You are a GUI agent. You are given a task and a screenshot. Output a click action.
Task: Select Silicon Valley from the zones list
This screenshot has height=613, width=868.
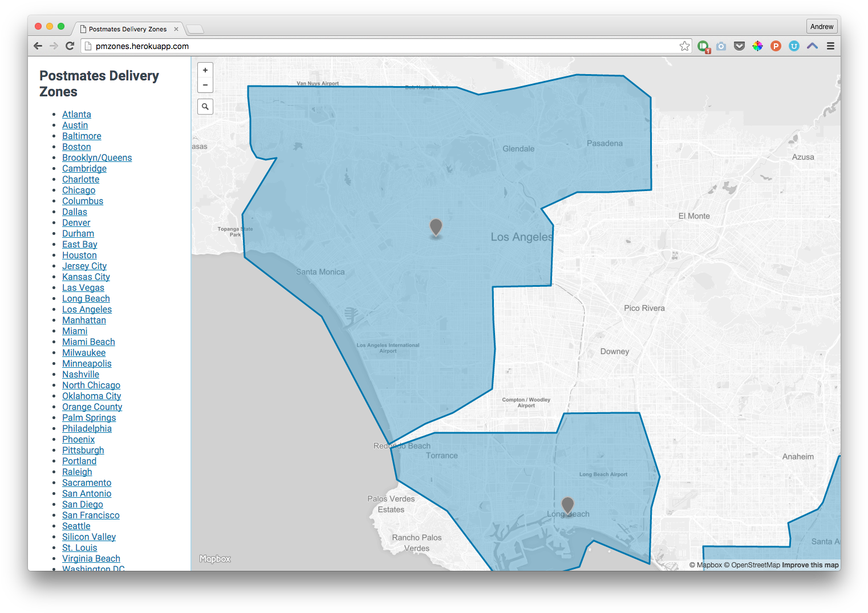coord(89,537)
